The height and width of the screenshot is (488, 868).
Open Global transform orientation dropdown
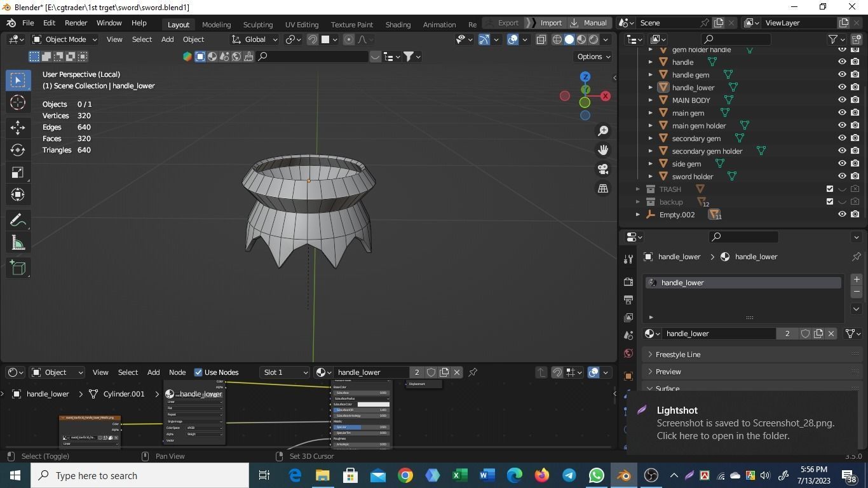255,39
